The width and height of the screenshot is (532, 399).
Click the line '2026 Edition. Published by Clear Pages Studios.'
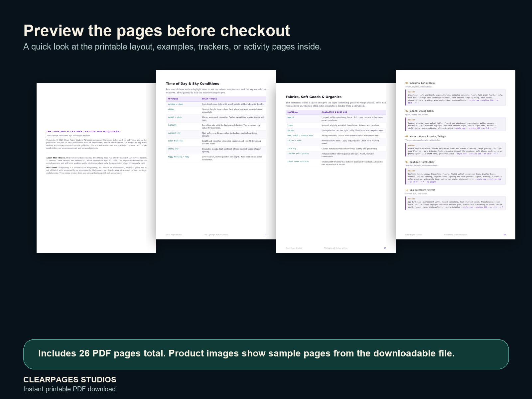pyautogui.click(x=68, y=136)
